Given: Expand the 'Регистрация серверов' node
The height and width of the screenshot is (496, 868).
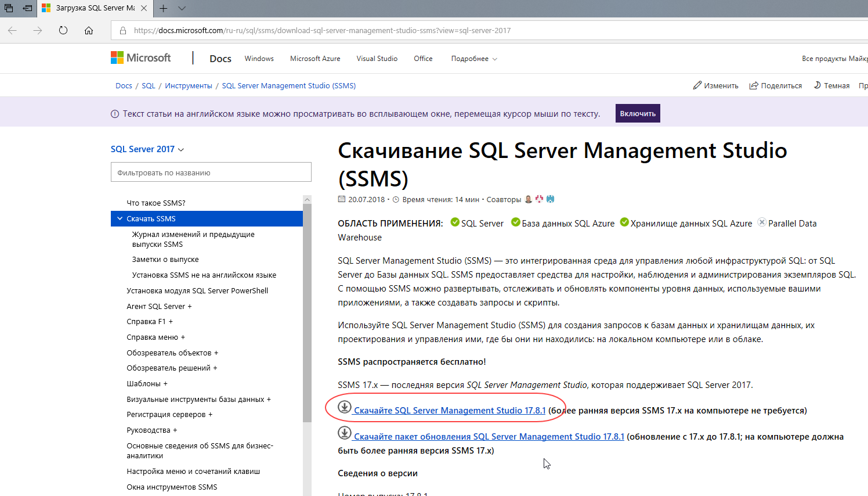Looking at the screenshot, I should point(169,414).
